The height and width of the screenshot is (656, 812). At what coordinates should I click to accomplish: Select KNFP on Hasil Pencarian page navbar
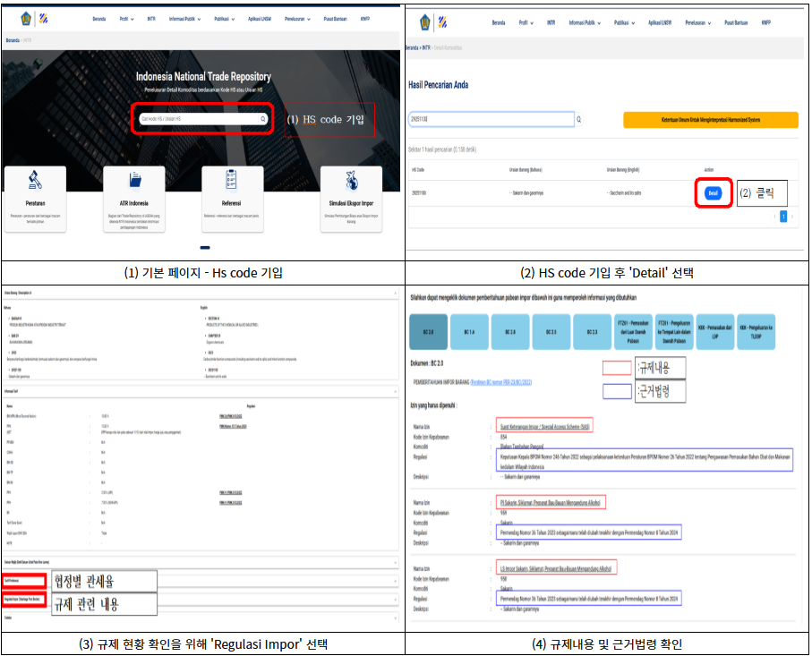pyautogui.click(x=766, y=22)
